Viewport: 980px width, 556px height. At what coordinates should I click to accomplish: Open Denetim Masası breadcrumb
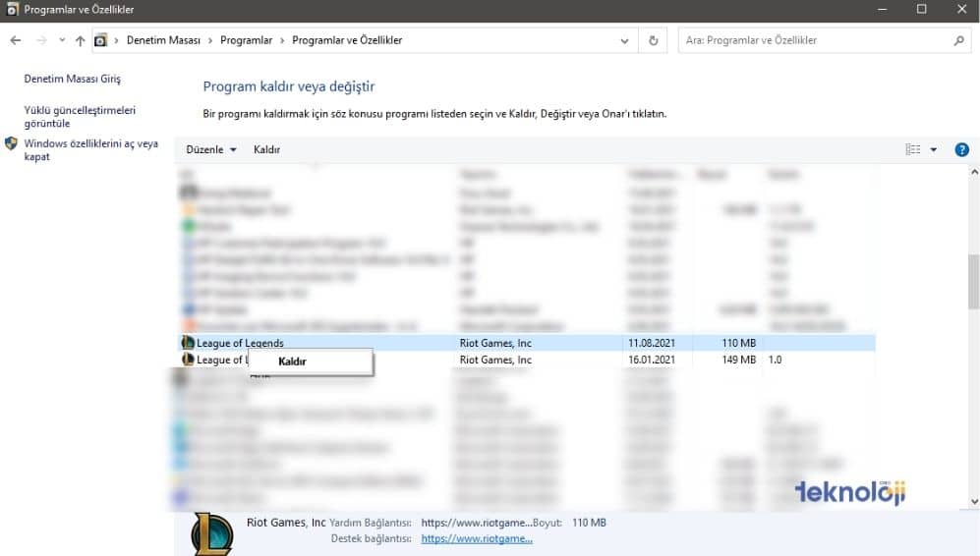(163, 40)
